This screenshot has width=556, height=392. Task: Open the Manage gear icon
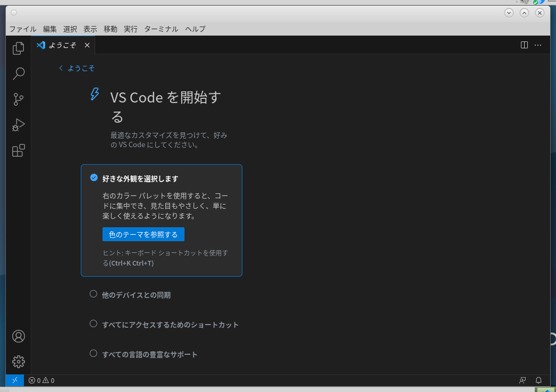(19, 362)
